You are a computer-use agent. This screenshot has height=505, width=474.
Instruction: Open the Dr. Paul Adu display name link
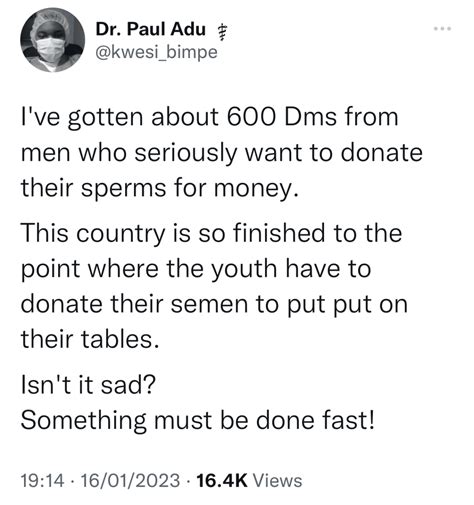150,29
